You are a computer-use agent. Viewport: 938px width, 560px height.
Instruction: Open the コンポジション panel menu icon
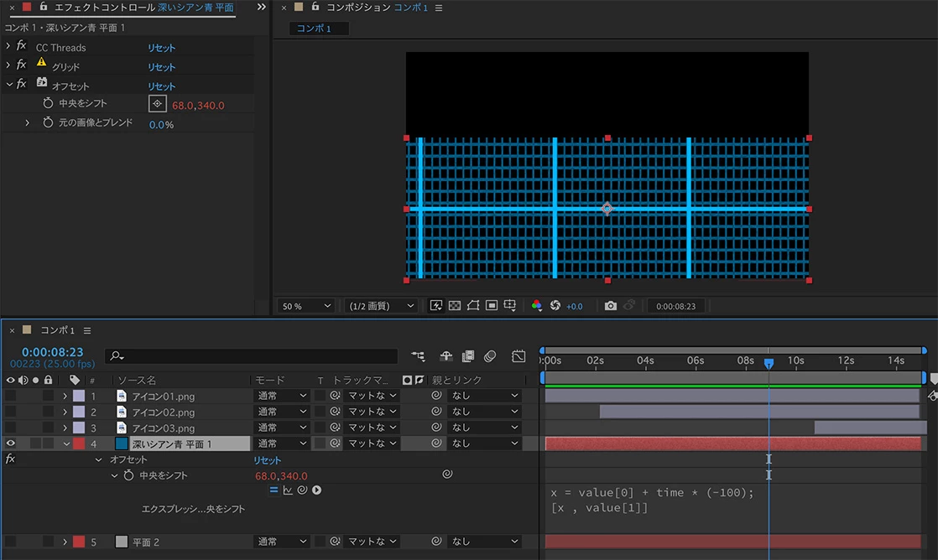(439, 8)
